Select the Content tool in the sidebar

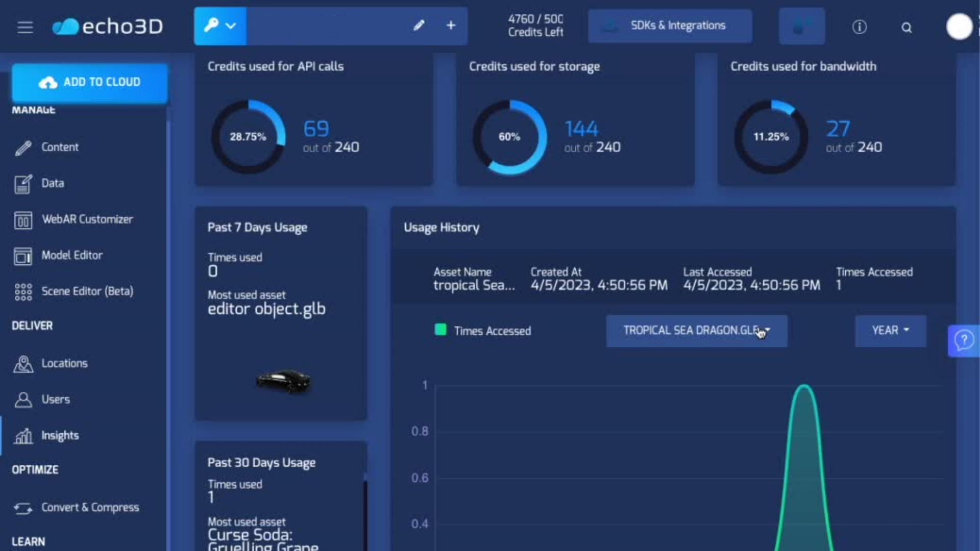[60, 147]
